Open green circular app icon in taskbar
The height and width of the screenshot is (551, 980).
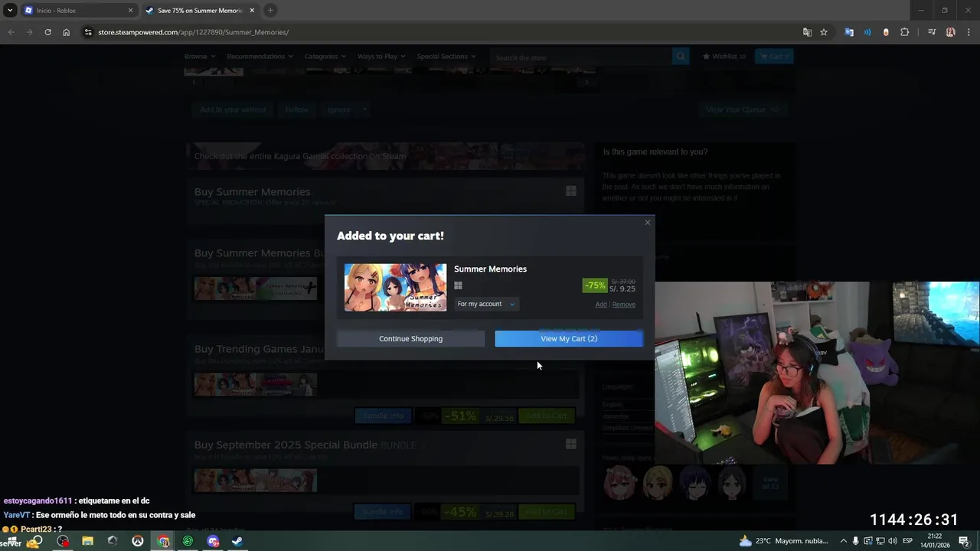point(188,542)
